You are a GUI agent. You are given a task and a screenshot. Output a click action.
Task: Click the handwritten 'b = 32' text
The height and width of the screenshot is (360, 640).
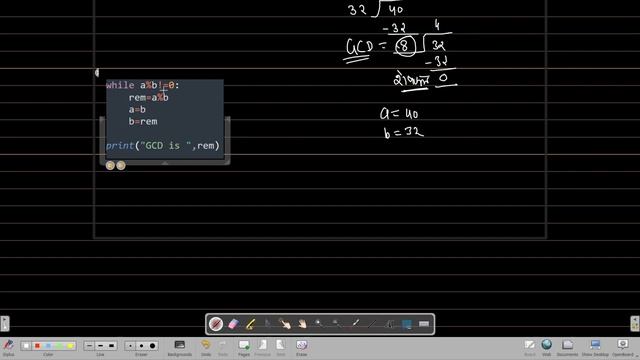coord(403,133)
